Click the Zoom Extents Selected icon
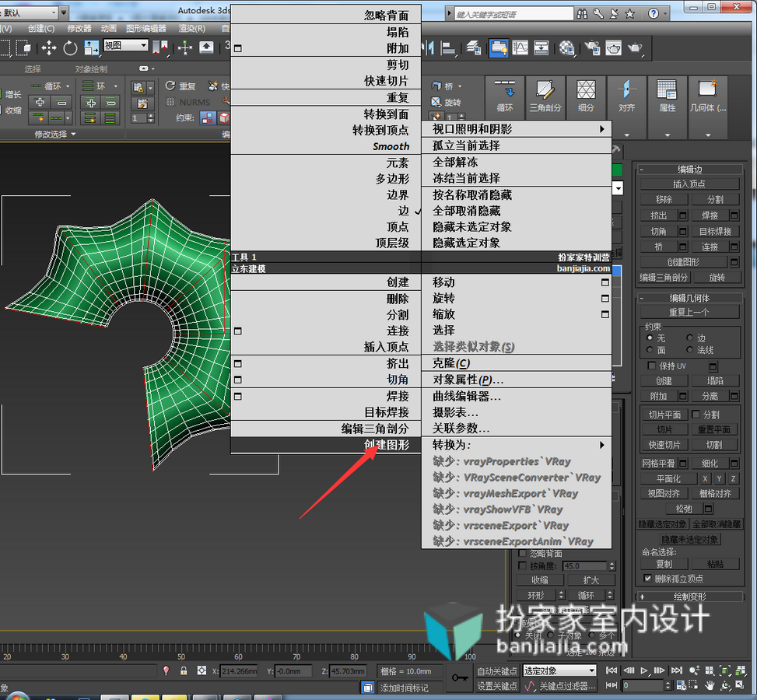The height and width of the screenshot is (700, 757). 724,670
